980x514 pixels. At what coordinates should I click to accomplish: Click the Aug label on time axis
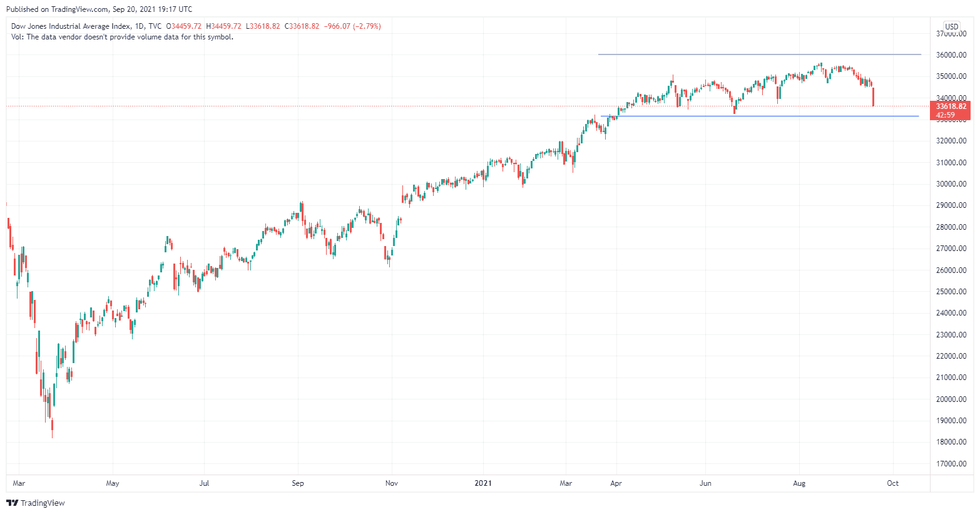click(x=799, y=483)
